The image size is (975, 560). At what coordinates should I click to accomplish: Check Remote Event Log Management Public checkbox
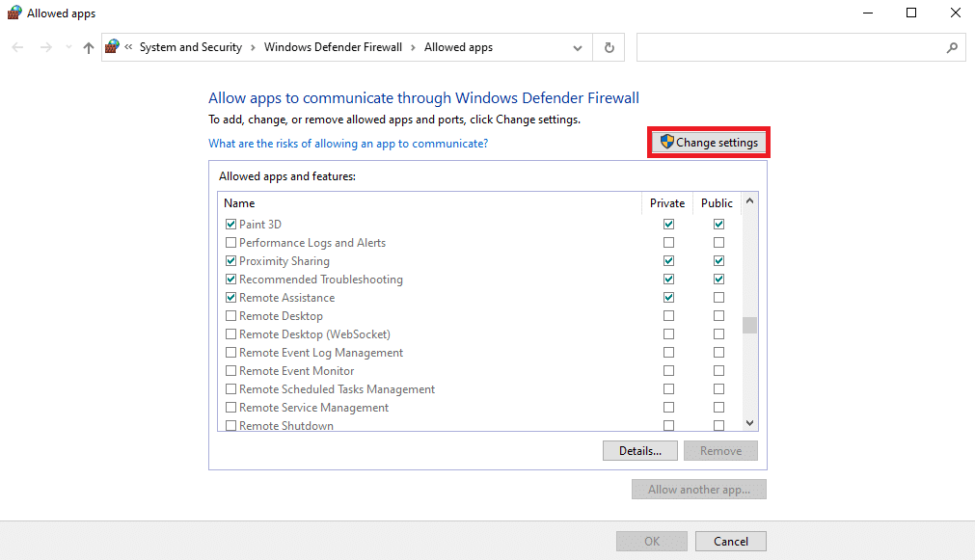718,353
